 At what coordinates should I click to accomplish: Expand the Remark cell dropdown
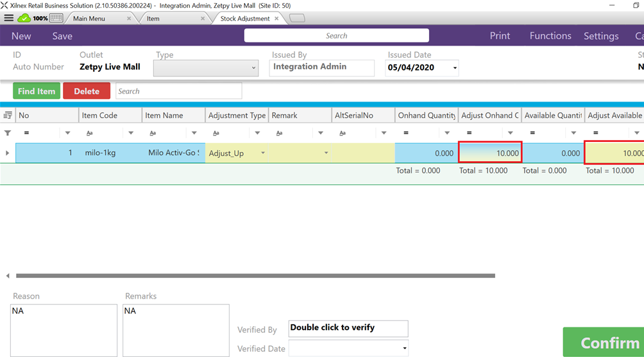click(326, 153)
